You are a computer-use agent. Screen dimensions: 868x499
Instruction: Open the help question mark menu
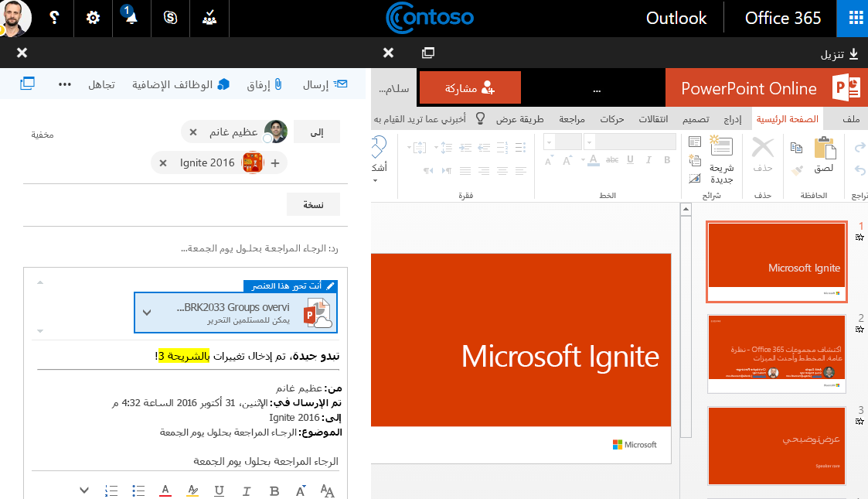point(54,18)
